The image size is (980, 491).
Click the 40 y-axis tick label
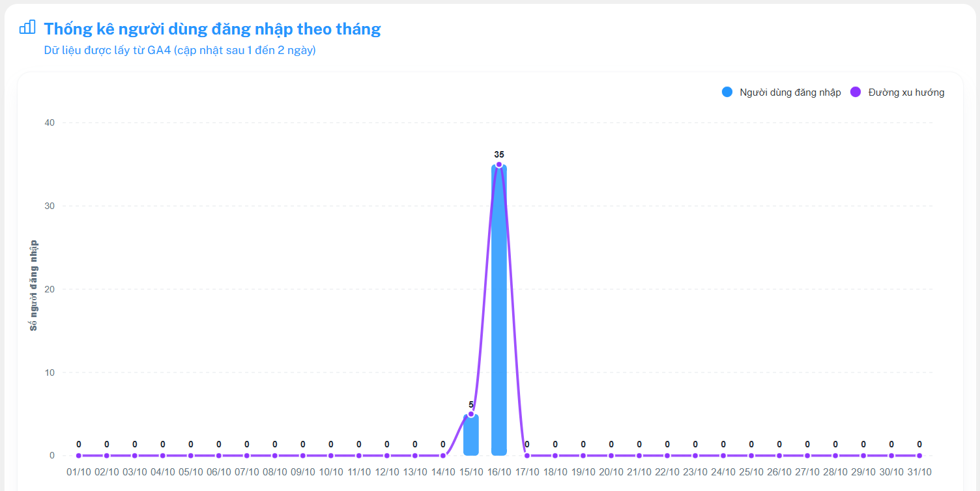point(50,122)
